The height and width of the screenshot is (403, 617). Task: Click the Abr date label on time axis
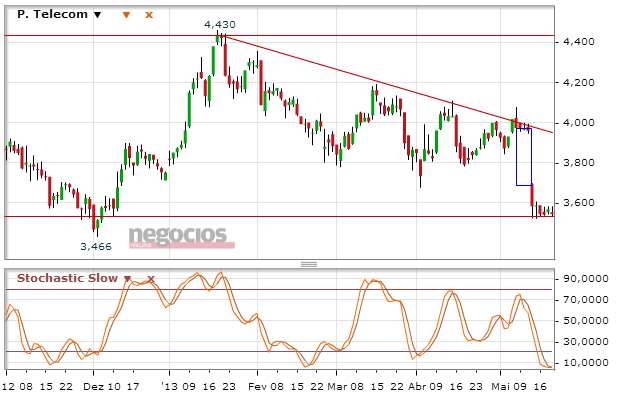(x=417, y=387)
